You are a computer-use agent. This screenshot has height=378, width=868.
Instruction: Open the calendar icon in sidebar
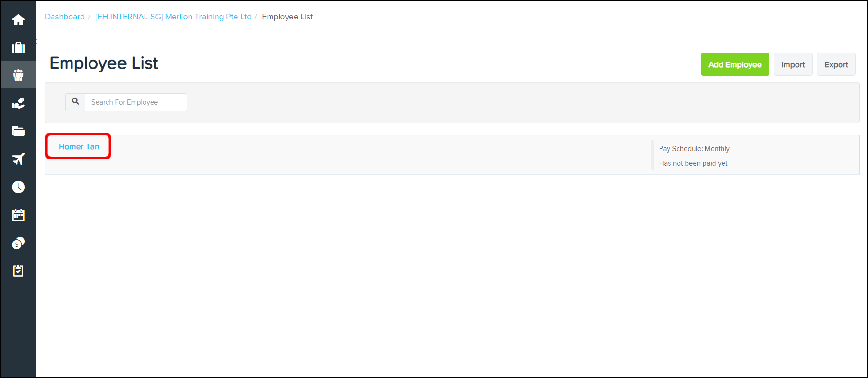click(x=18, y=215)
